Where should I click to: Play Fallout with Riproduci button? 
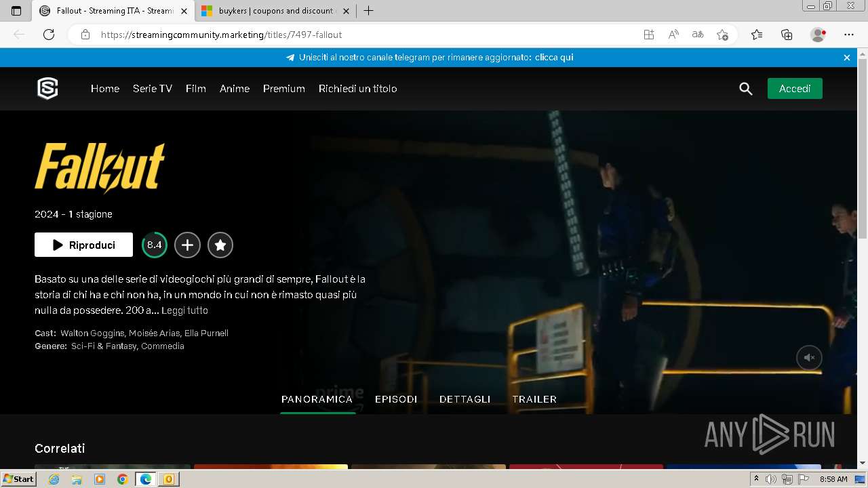point(83,245)
